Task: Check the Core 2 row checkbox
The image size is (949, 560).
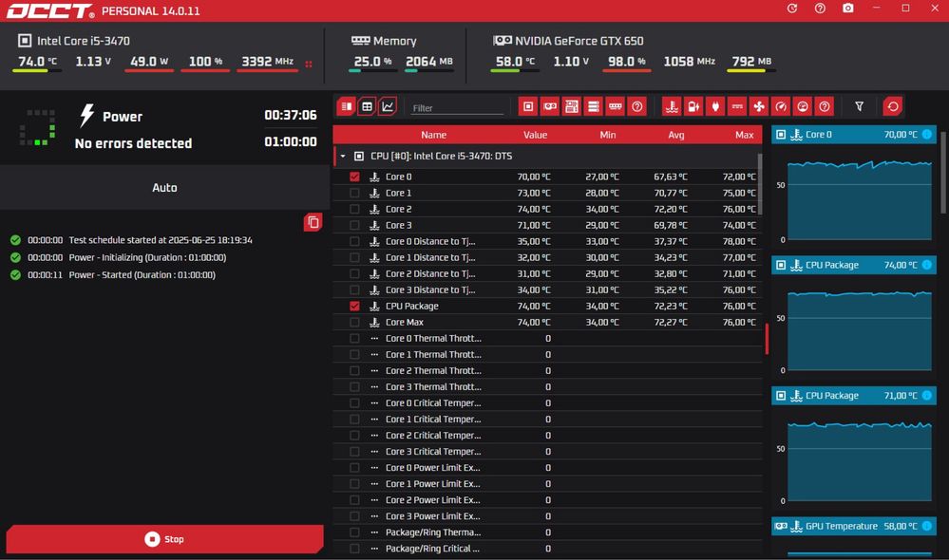Action: [x=354, y=209]
